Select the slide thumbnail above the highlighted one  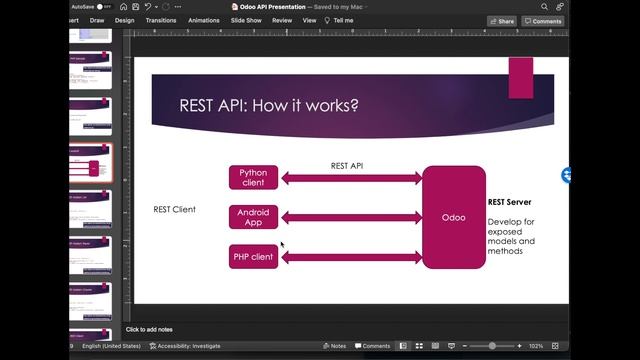[91, 116]
